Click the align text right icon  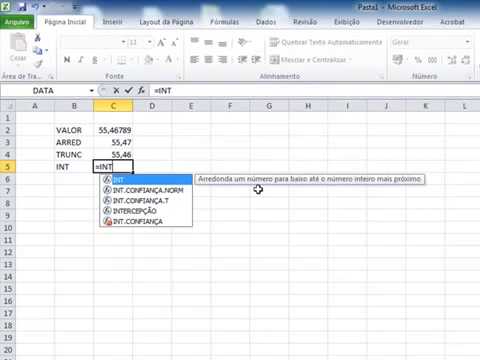tap(222, 59)
